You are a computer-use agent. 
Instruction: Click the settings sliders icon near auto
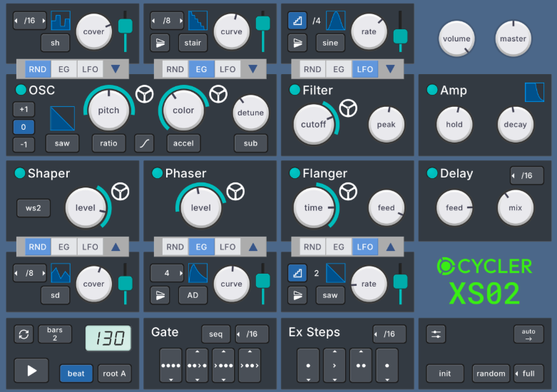click(x=436, y=334)
